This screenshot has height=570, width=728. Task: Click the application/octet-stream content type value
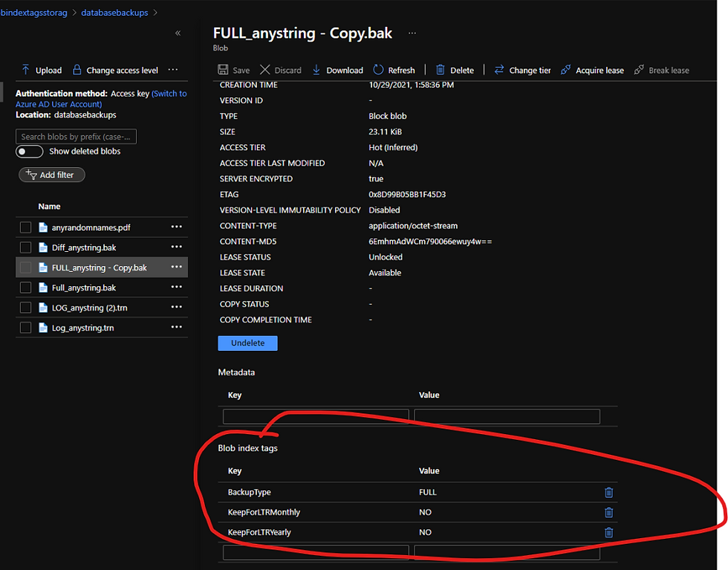pos(413,226)
